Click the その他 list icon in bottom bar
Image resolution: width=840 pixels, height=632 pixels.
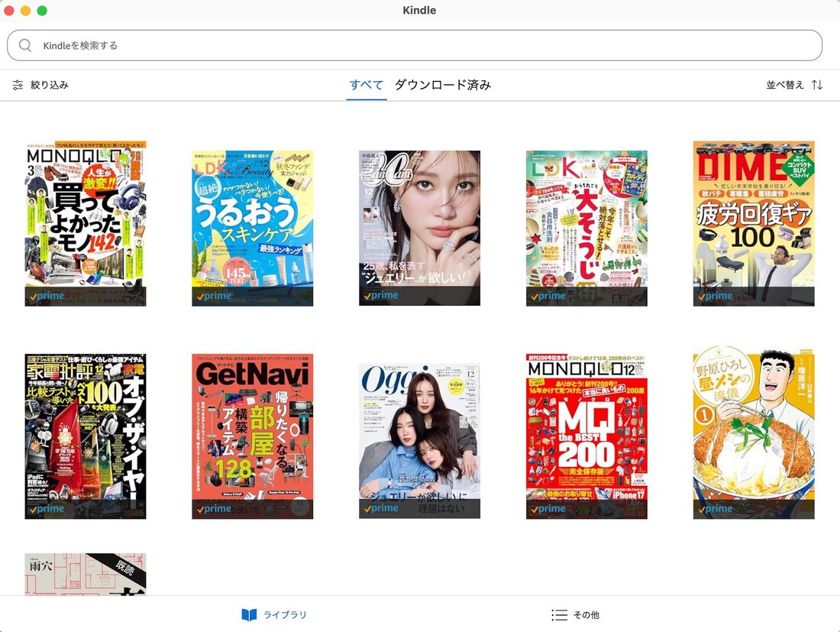click(561, 614)
